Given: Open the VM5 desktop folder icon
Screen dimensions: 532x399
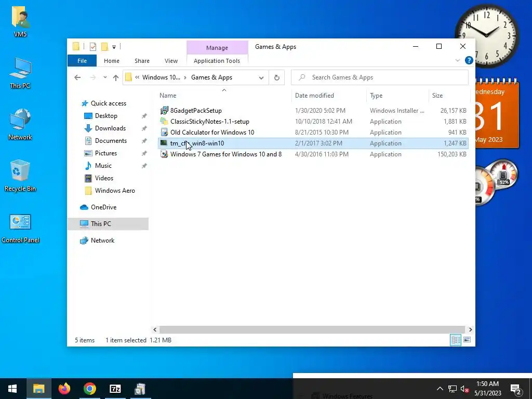Looking at the screenshot, I should coord(20,21).
